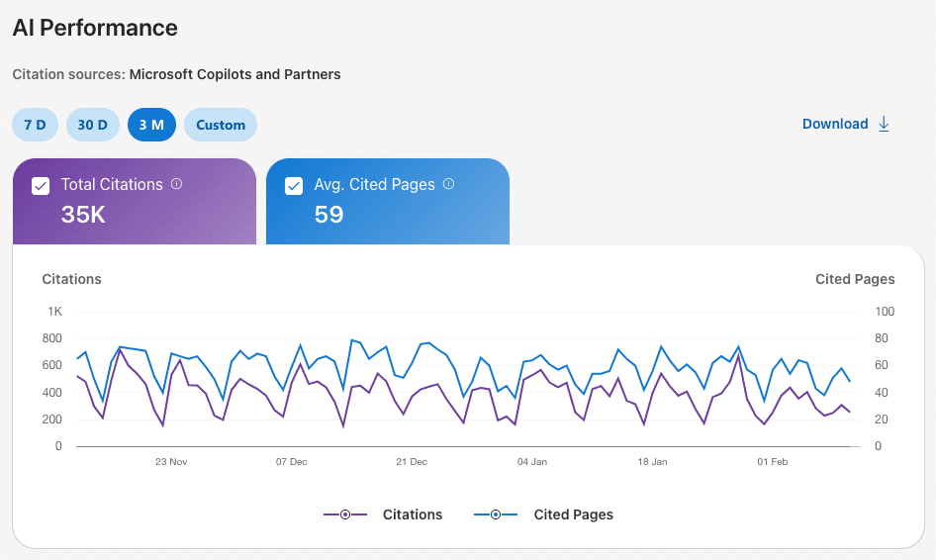This screenshot has height=560, width=936.
Task: Click the 23 Nov axis date label
Action: tap(171, 462)
